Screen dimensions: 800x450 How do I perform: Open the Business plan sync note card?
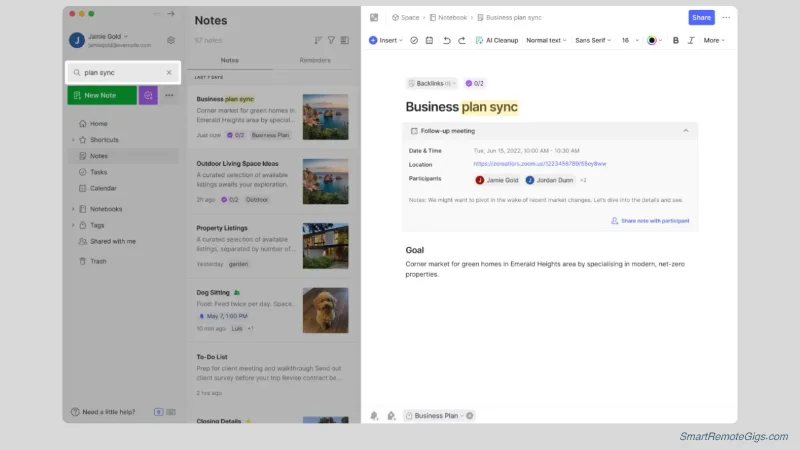(x=272, y=117)
